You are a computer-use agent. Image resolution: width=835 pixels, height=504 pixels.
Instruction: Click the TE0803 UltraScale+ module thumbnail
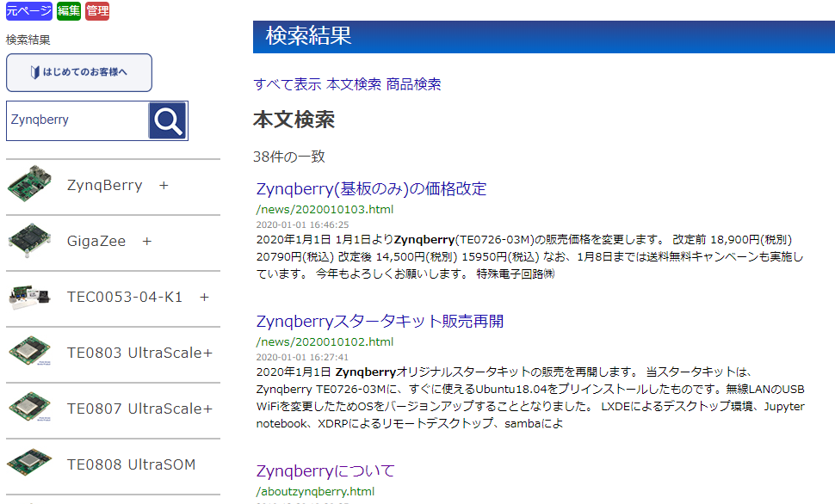30,353
